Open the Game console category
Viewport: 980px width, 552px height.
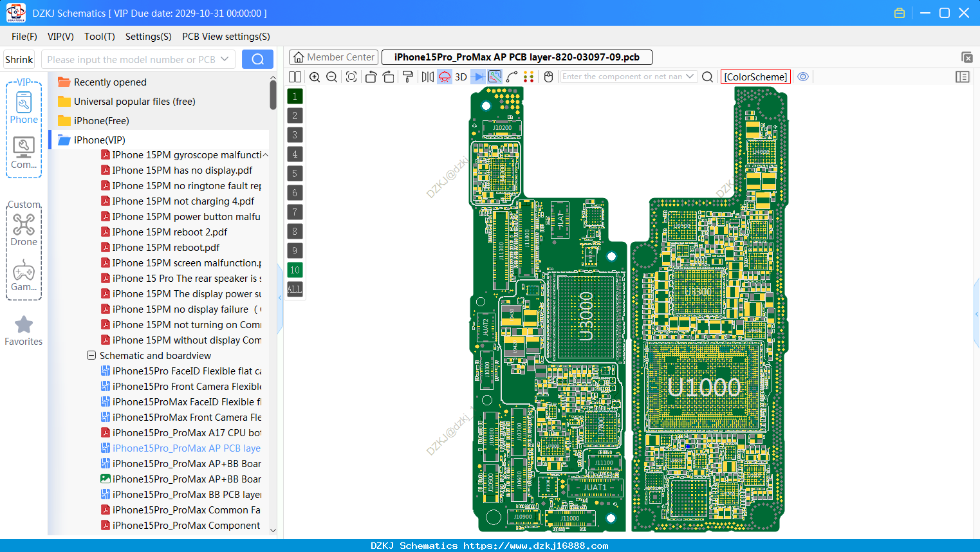point(24,275)
